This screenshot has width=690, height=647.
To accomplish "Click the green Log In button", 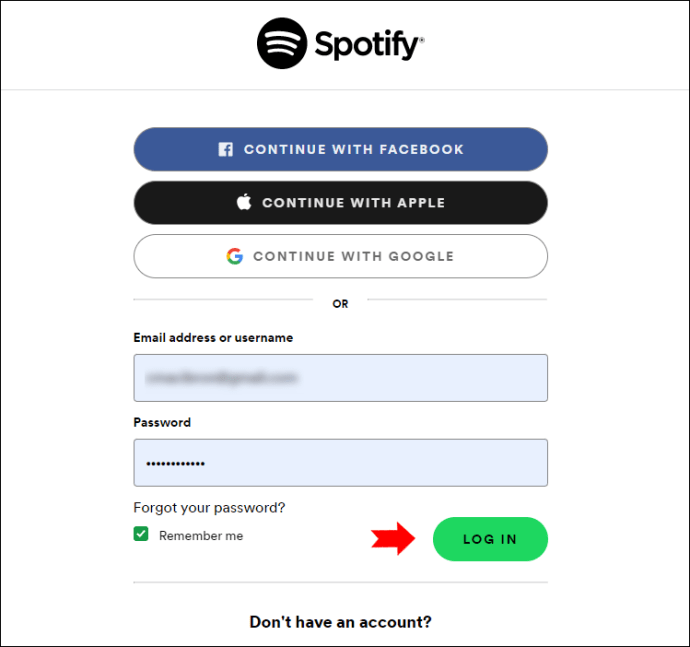I will click(490, 539).
